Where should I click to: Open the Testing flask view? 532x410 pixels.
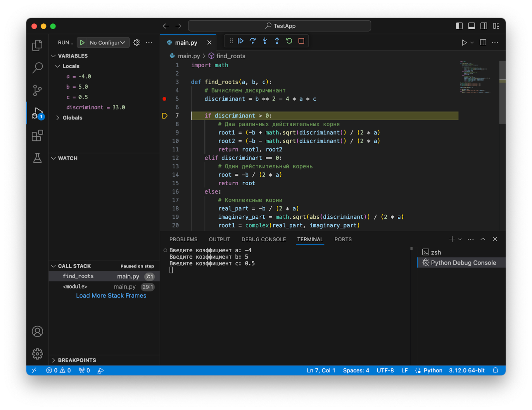37,158
